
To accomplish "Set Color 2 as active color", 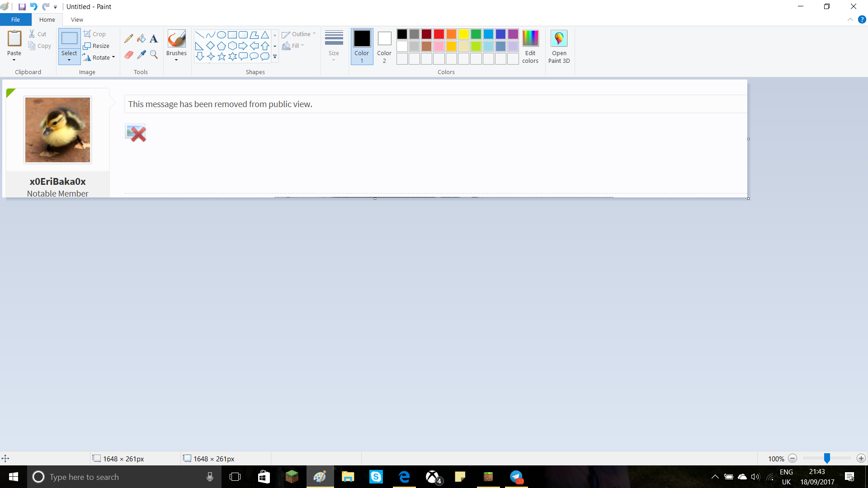I will click(384, 47).
